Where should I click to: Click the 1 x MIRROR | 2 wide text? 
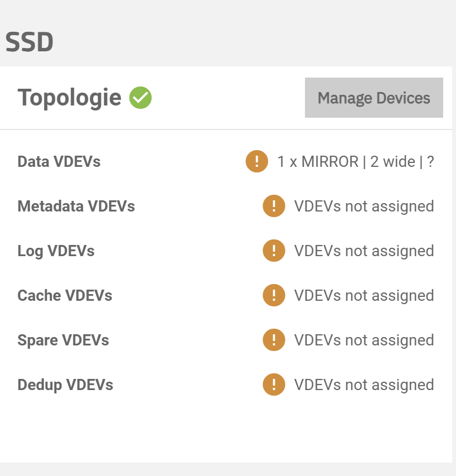click(x=346, y=161)
